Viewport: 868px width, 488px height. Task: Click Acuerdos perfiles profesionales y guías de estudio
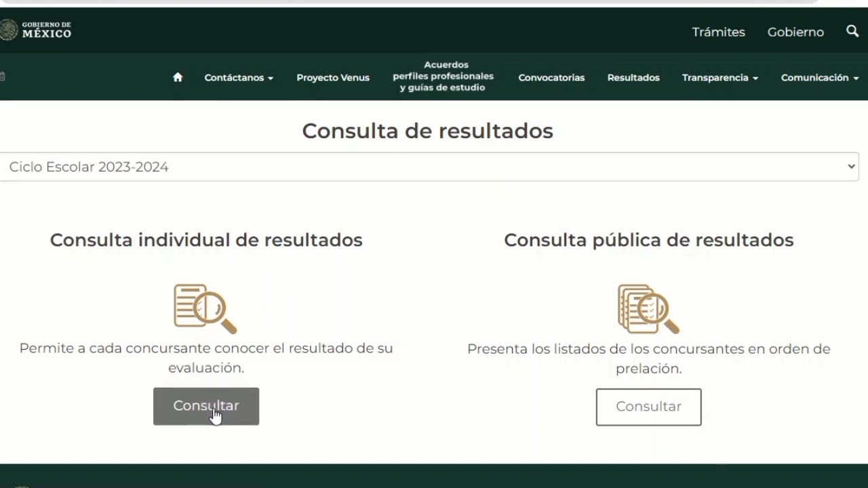pos(443,76)
